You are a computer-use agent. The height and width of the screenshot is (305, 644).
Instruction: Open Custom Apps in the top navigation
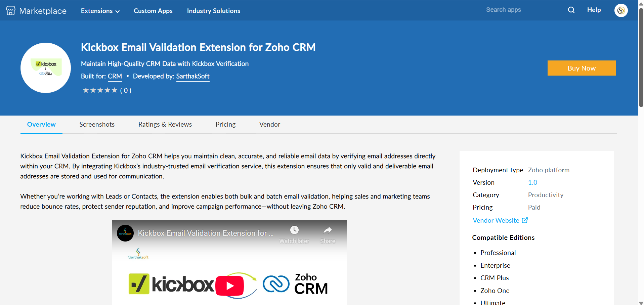pyautogui.click(x=153, y=11)
